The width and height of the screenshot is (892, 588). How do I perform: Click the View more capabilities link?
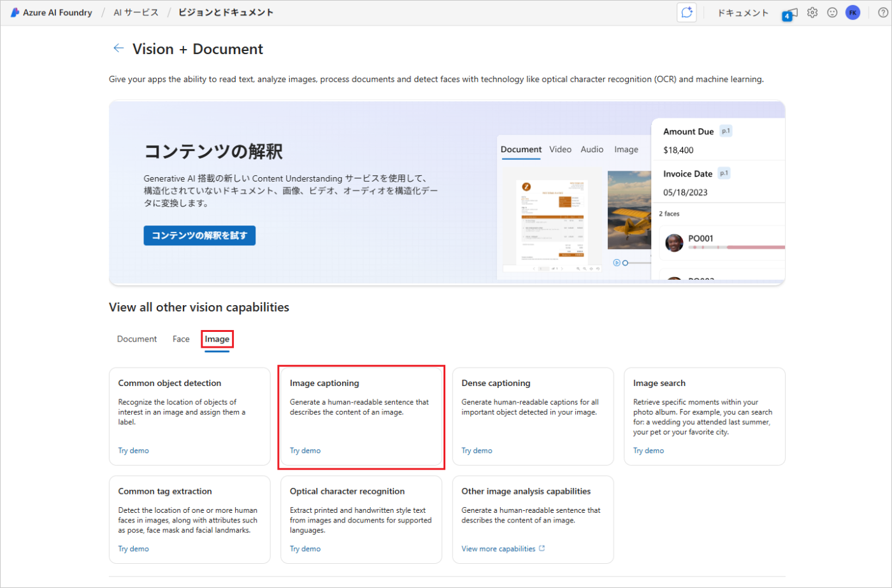pos(499,549)
